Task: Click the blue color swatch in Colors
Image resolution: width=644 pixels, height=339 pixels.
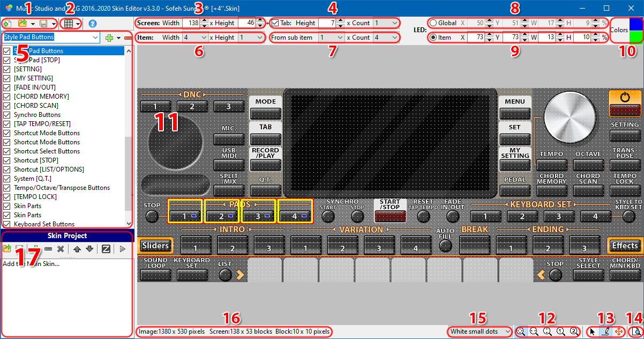Action: pos(635,24)
